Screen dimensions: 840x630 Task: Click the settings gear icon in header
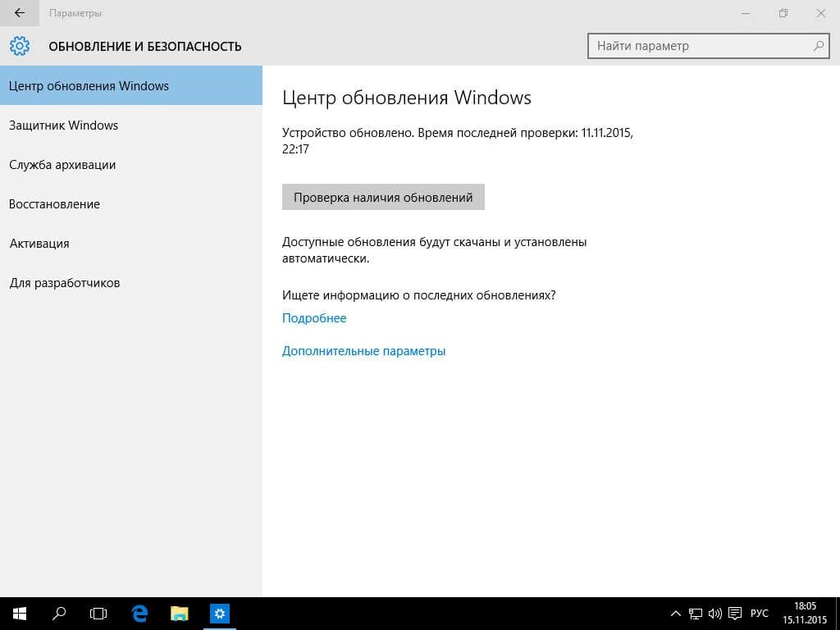(20, 46)
